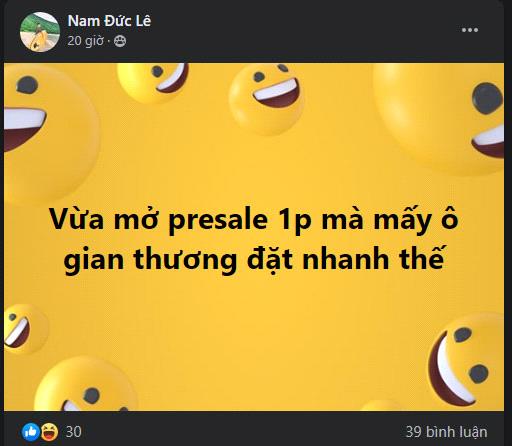
Task: Show who reacted via the 30 count
Action: coord(74,432)
